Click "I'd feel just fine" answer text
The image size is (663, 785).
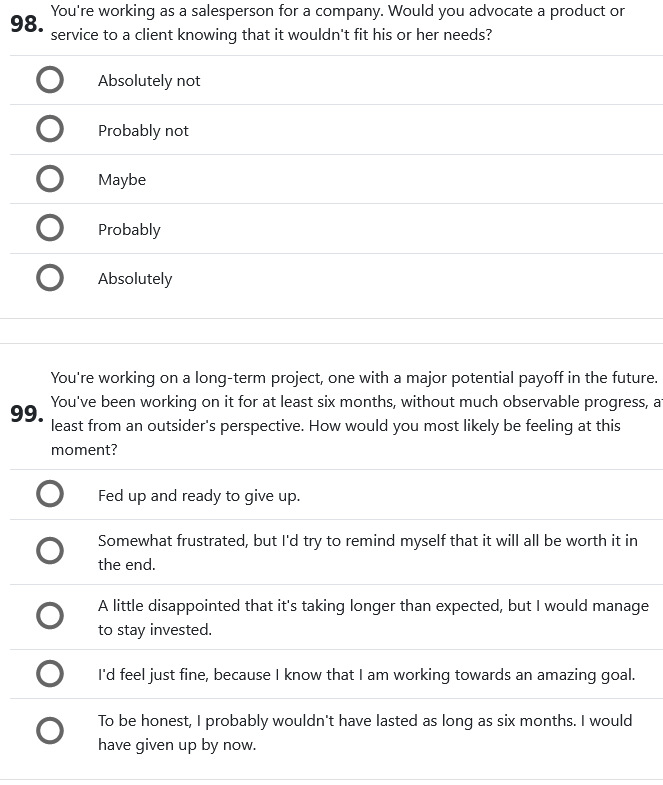click(366, 675)
